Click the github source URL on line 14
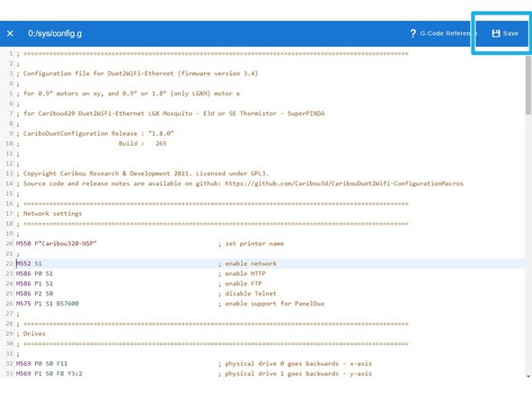The image size is (532, 399). point(344,183)
